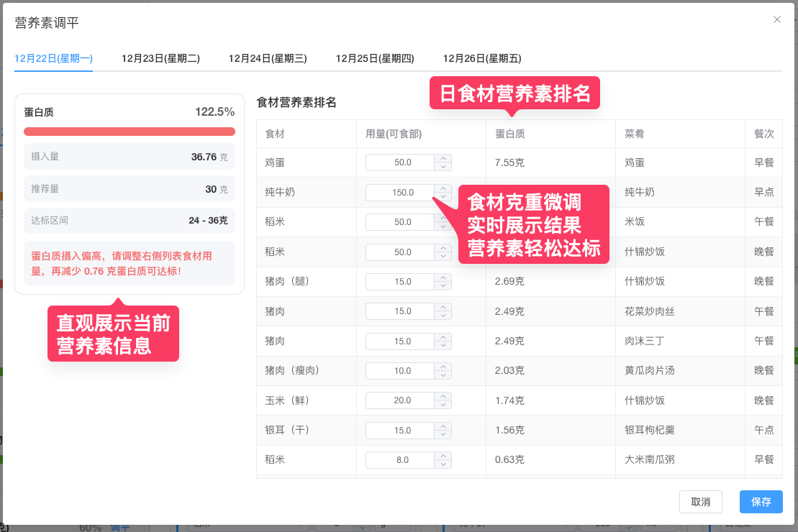Decrease 猪肉（腿）amount with stepper arrow
The width and height of the screenshot is (798, 532).
point(443,285)
